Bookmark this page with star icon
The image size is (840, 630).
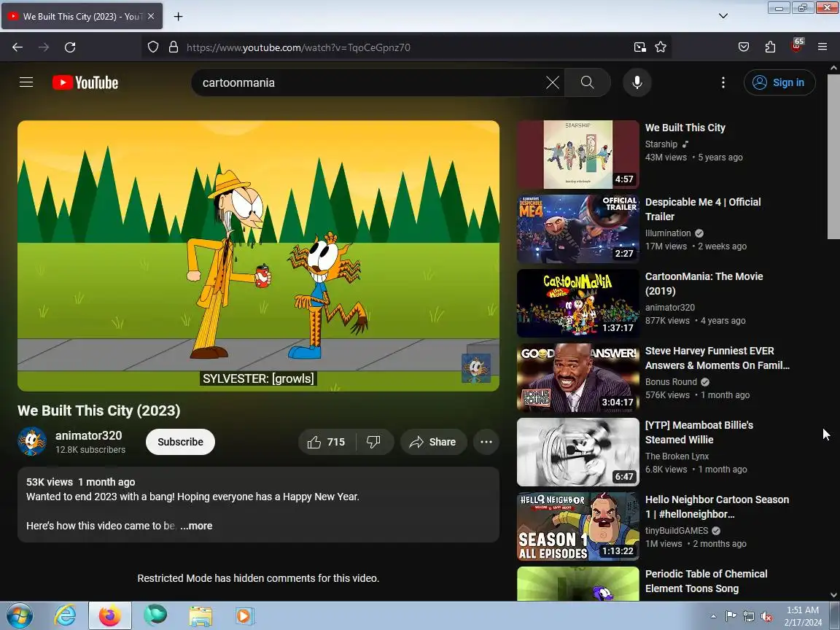coord(661,47)
